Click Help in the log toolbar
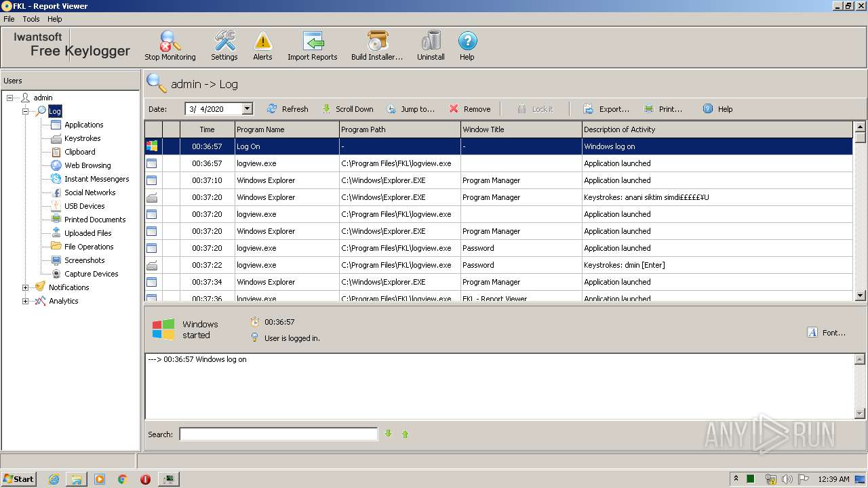This screenshot has height=488, width=868. pos(717,108)
